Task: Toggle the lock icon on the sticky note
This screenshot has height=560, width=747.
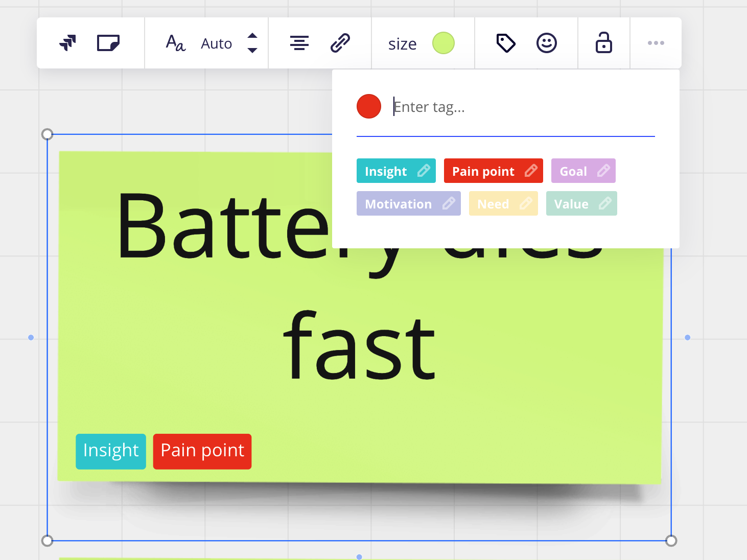Action: (604, 43)
